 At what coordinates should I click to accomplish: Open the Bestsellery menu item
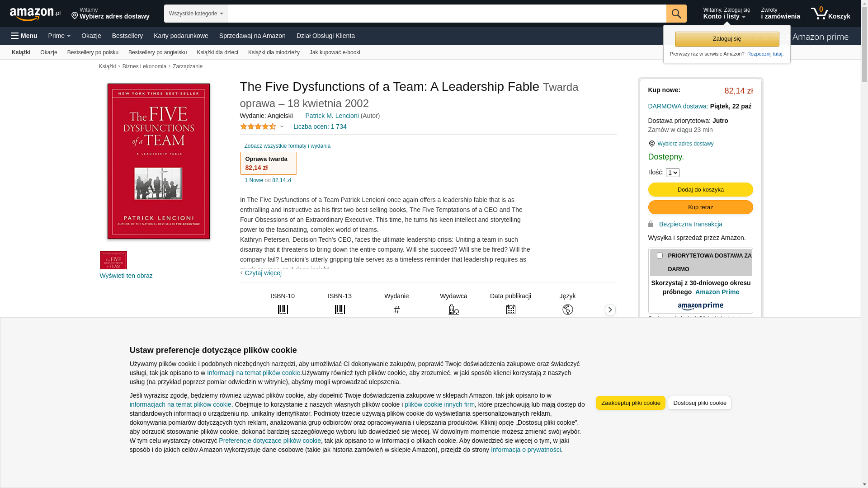click(127, 36)
